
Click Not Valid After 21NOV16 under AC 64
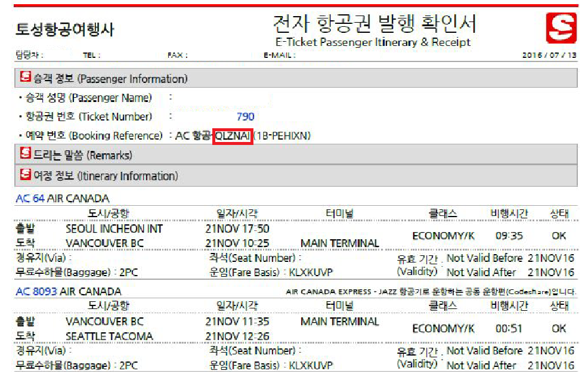pos(510,273)
